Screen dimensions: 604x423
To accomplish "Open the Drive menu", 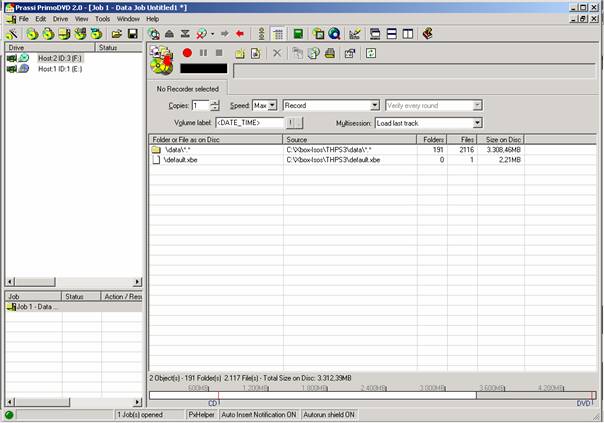I will click(x=61, y=19).
